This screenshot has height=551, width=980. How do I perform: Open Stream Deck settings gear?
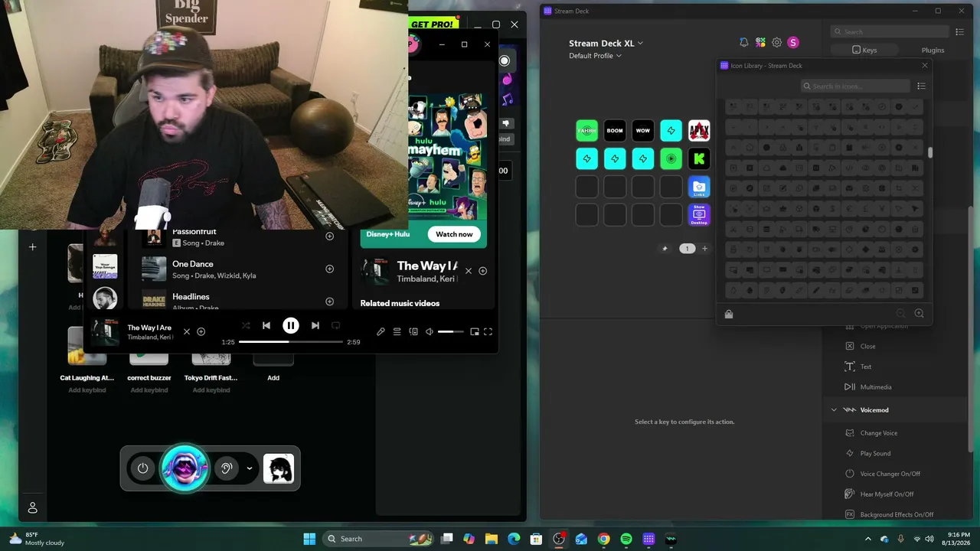pos(777,43)
